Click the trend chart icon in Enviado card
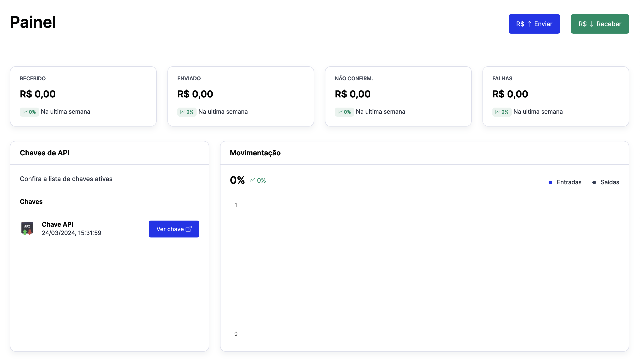This screenshot has height=364, width=640. click(183, 112)
